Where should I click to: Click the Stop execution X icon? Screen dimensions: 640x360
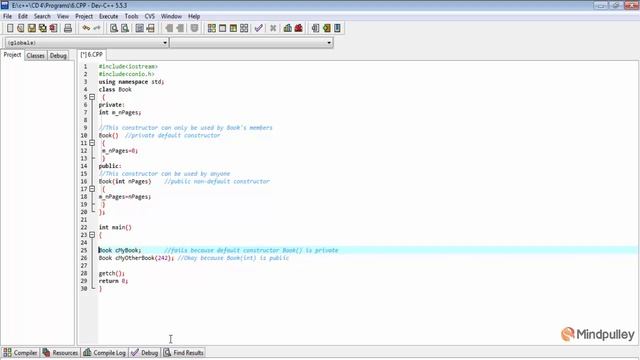tap(273, 28)
